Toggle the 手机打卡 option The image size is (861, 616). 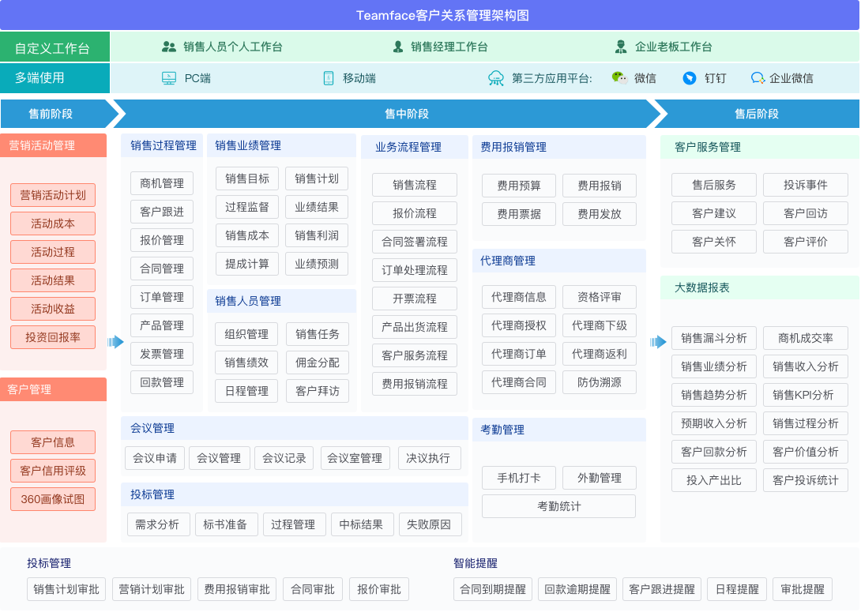[519, 478]
